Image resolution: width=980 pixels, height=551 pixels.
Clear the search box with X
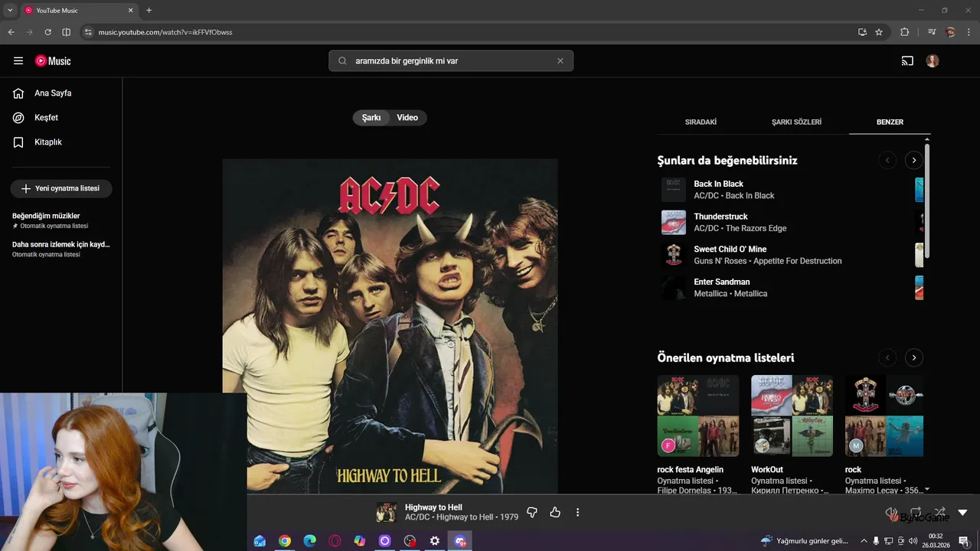click(x=560, y=60)
